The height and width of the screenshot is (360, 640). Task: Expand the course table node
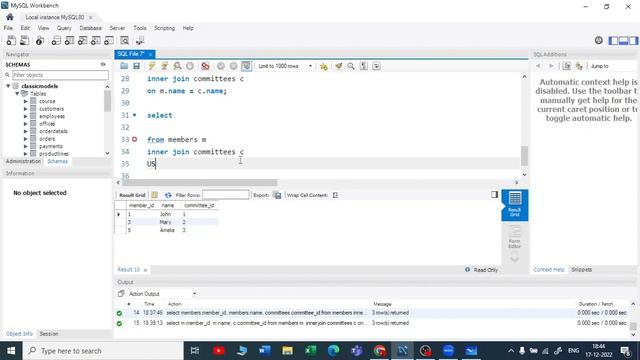pos(26,101)
